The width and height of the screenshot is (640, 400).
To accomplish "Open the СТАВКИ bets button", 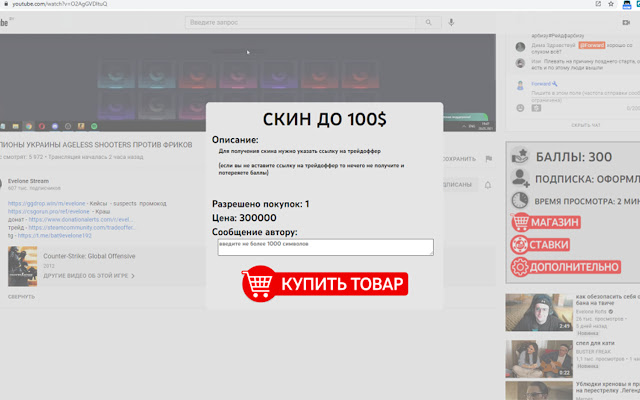I will [x=540, y=245].
